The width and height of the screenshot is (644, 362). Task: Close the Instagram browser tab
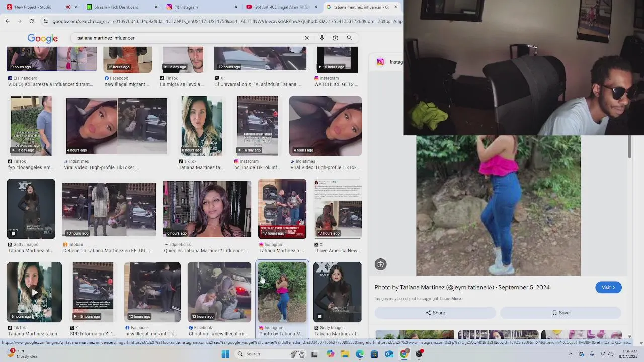[236, 7]
